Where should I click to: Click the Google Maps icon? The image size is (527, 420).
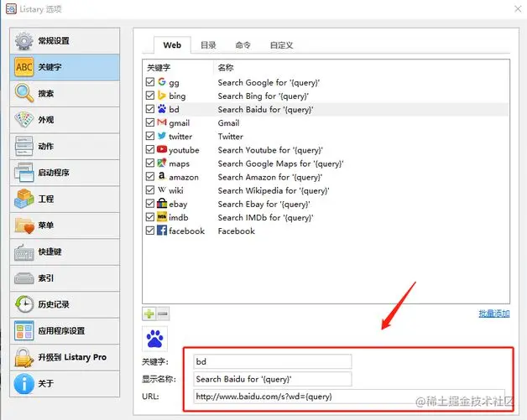click(x=162, y=163)
